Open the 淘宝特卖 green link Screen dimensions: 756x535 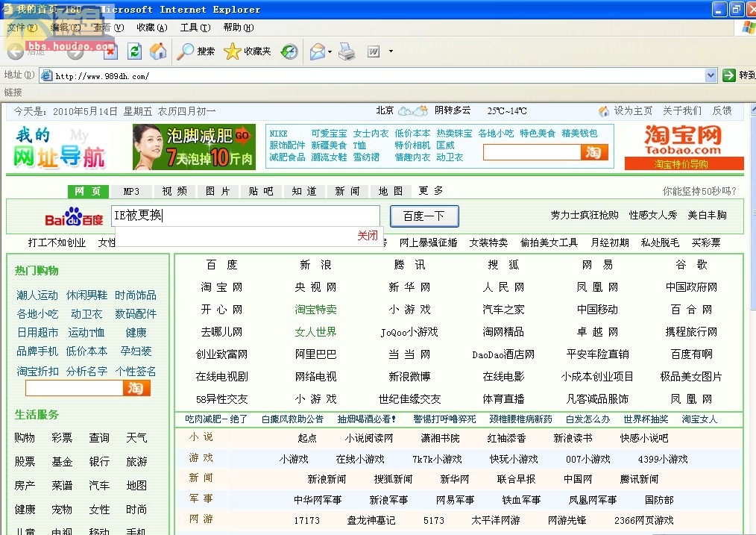[315, 309]
